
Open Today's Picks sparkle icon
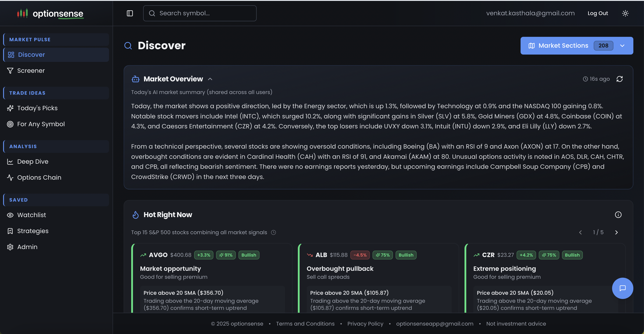[10, 108]
